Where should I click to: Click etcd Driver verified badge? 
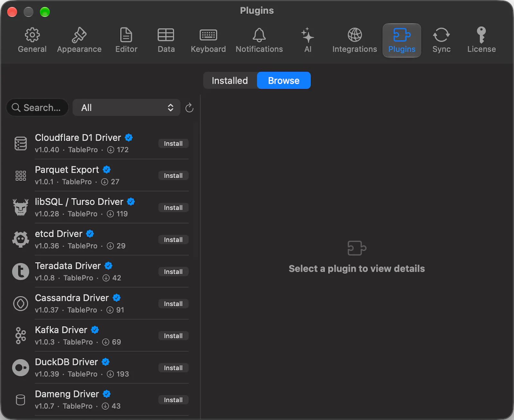click(x=90, y=234)
